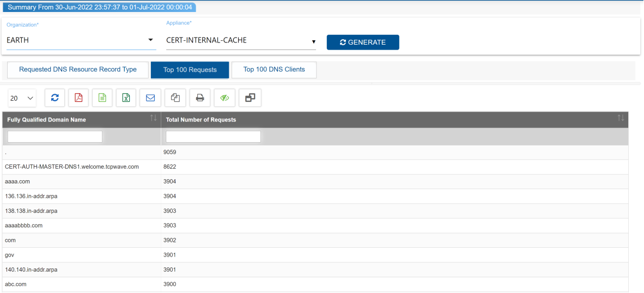Print the Top 100 Requests table
The image size is (644, 293).
tap(200, 98)
